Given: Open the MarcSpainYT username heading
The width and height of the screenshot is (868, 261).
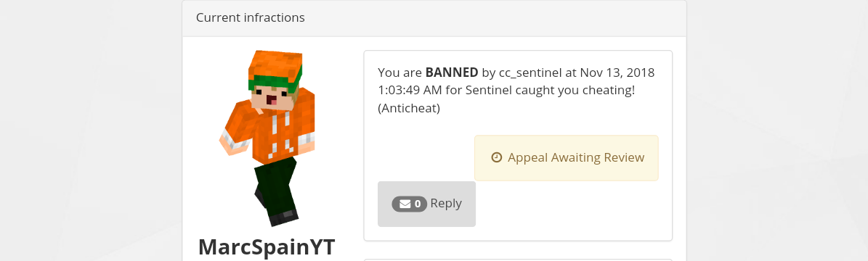Looking at the screenshot, I should (x=267, y=246).
